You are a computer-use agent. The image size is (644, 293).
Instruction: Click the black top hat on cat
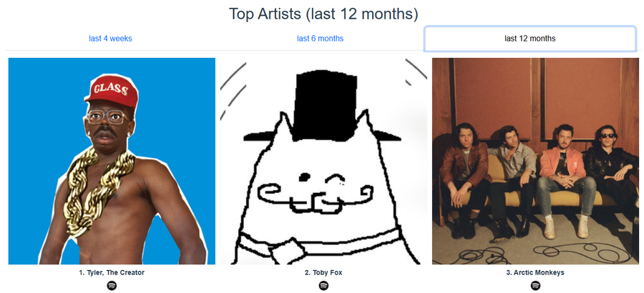(x=323, y=107)
